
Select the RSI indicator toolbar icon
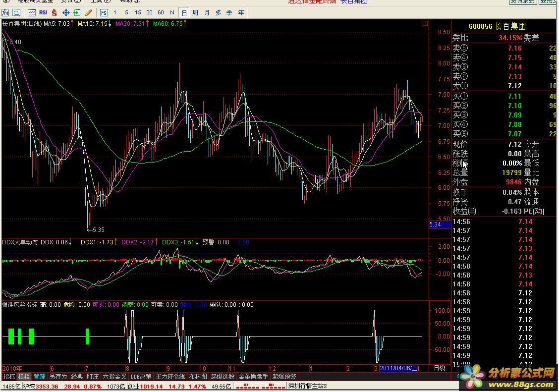coord(43,12)
